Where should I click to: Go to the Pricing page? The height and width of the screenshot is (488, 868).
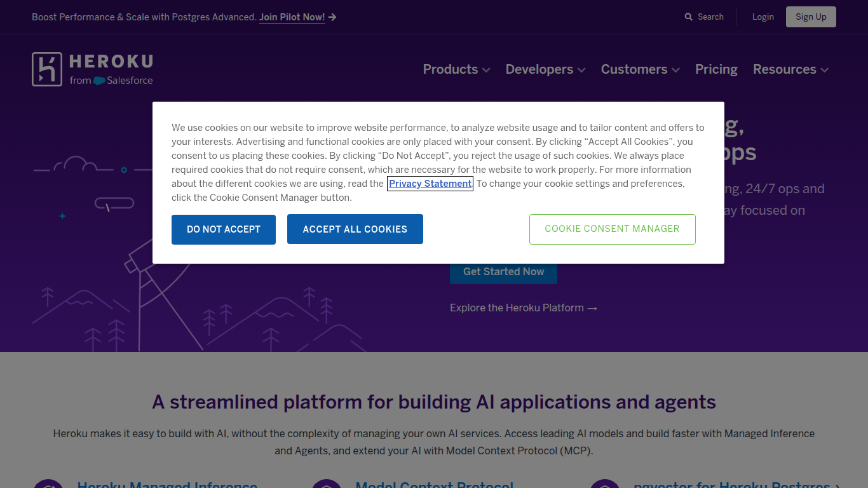pos(716,69)
